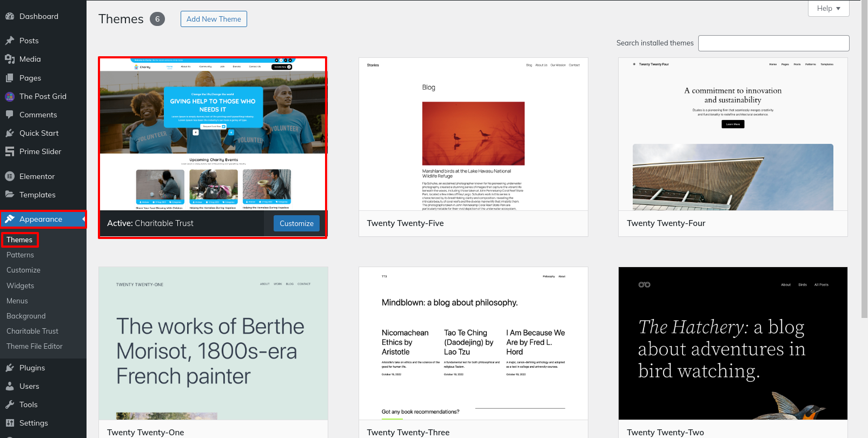868x438 pixels.
Task: Open the Templates folder menu
Action: point(37,195)
